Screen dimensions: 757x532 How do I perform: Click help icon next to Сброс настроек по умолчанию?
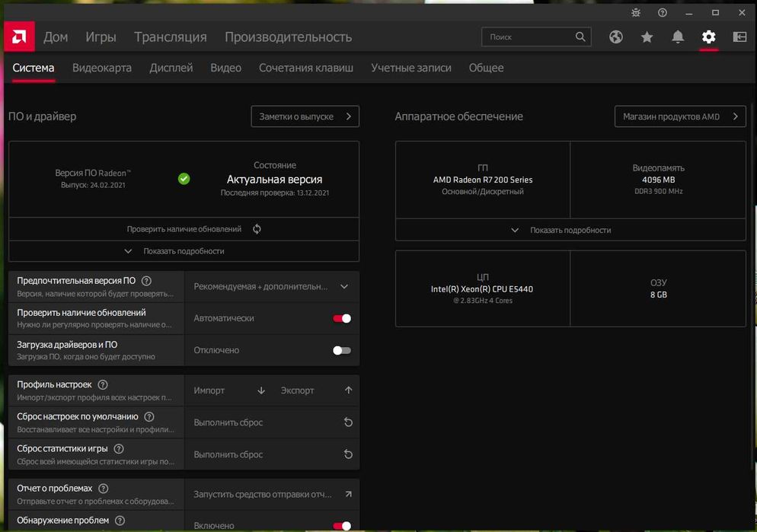click(149, 416)
